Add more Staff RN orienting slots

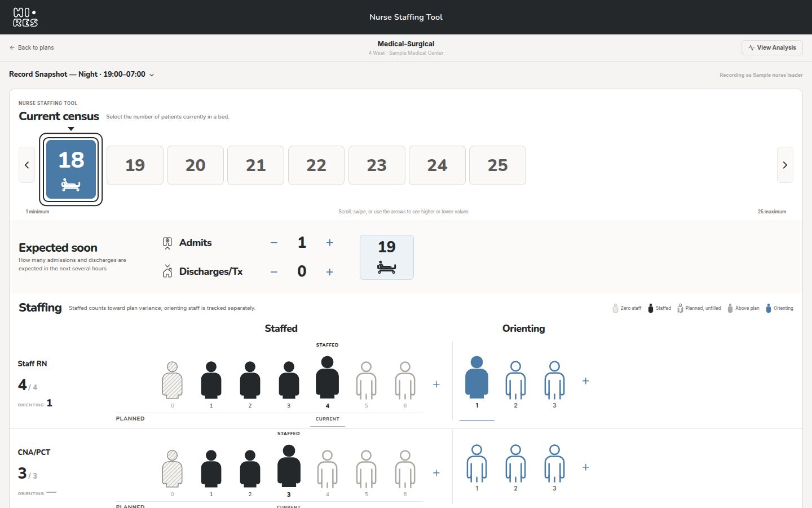[586, 381]
